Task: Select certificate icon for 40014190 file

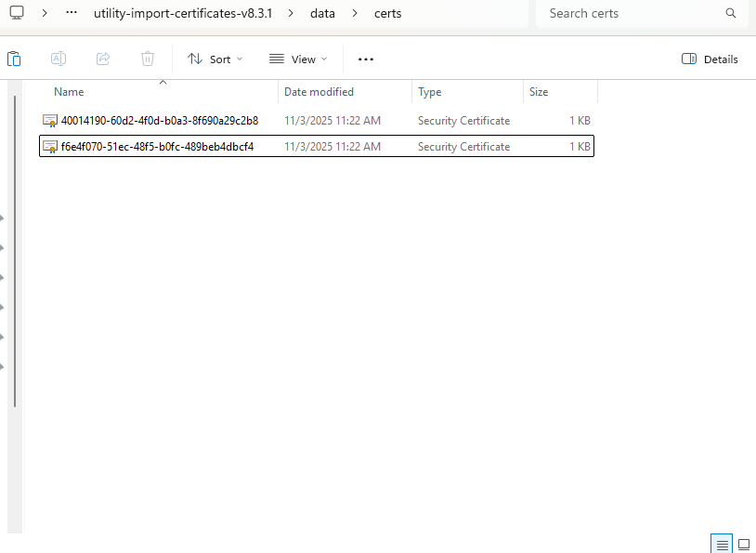Action: click(50, 121)
